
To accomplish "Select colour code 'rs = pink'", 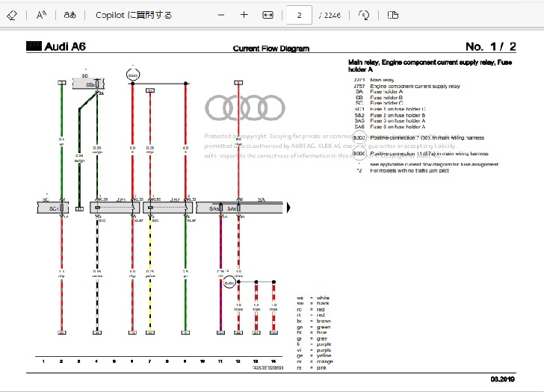I will click(x=312, y=368).
